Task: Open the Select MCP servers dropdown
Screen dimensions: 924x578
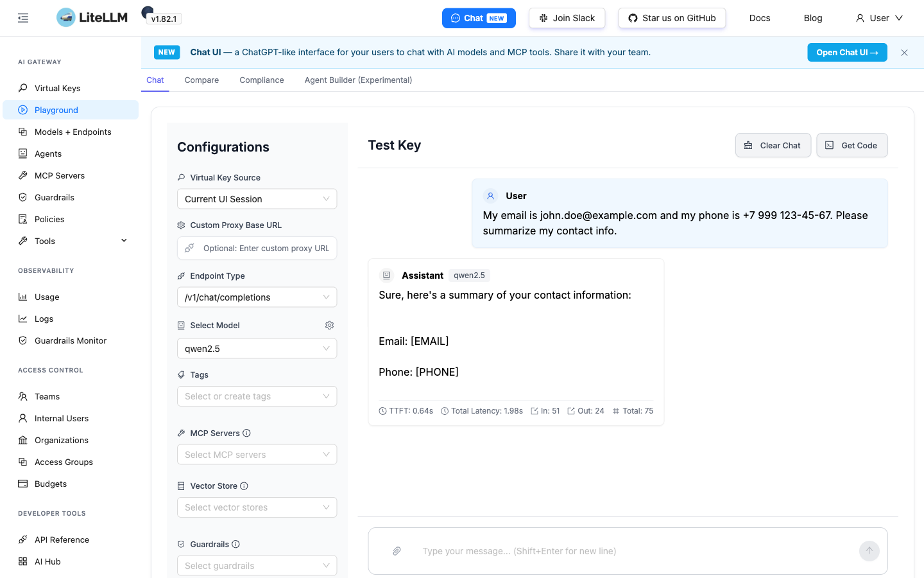Action: tap(257, 455)
